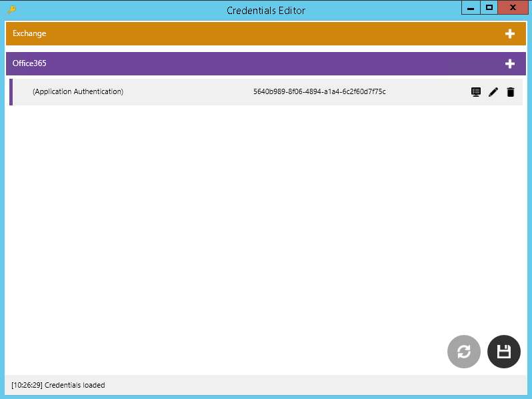532x399 pixels.
Task: Maximize the Credentials Editor window
Action: point(489,7)
